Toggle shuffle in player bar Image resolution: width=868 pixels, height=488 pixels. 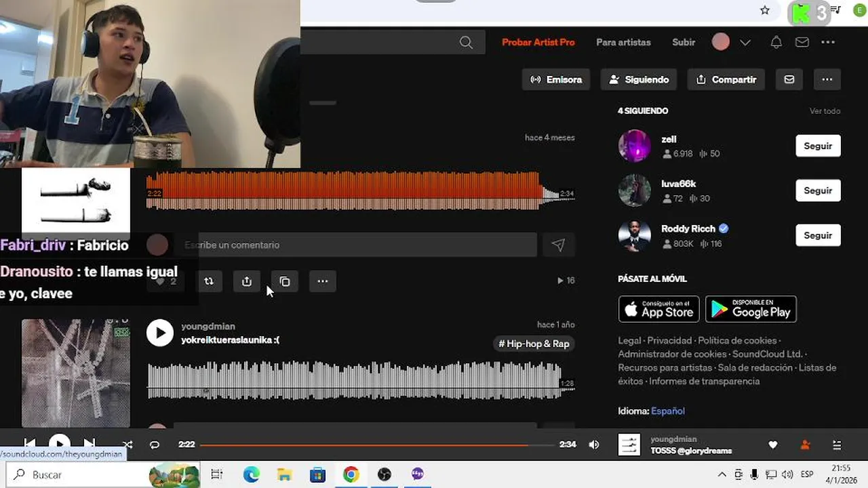point(127,445)
